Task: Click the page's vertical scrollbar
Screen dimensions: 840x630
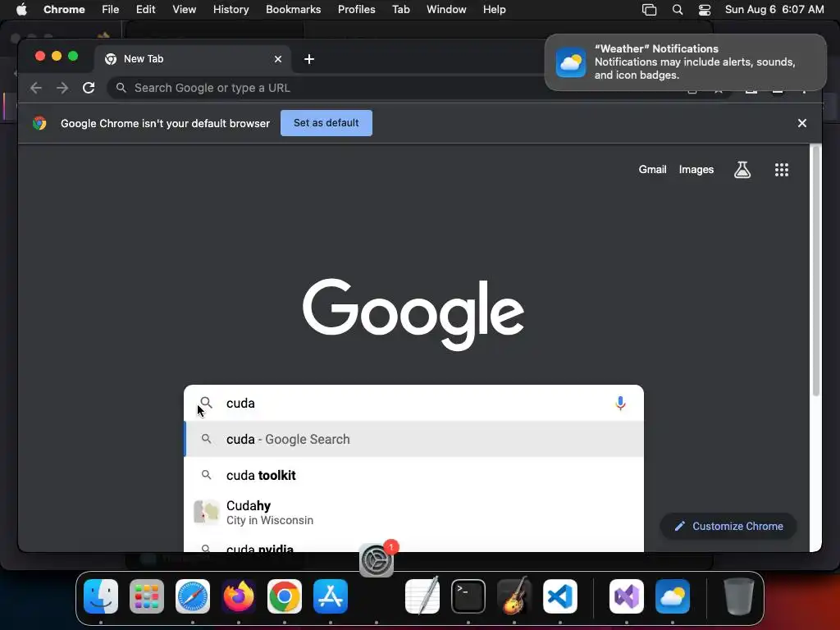Action: tap(816, 271)
